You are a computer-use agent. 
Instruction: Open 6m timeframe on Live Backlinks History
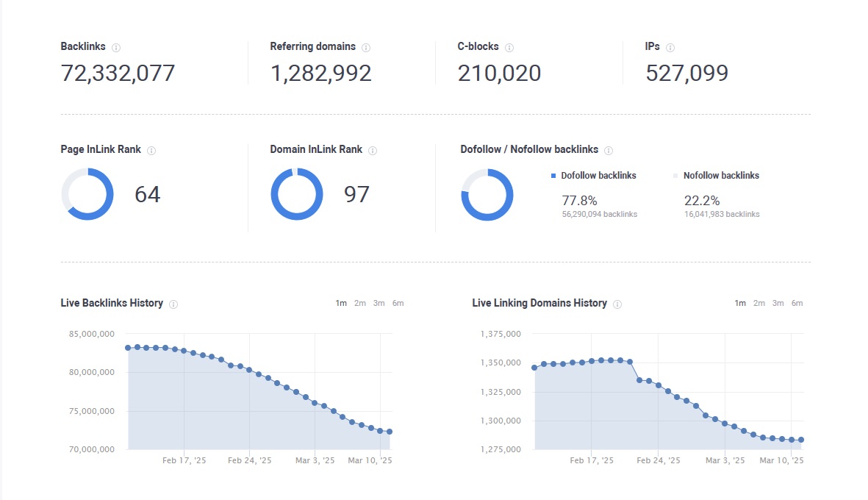(398, 303)
